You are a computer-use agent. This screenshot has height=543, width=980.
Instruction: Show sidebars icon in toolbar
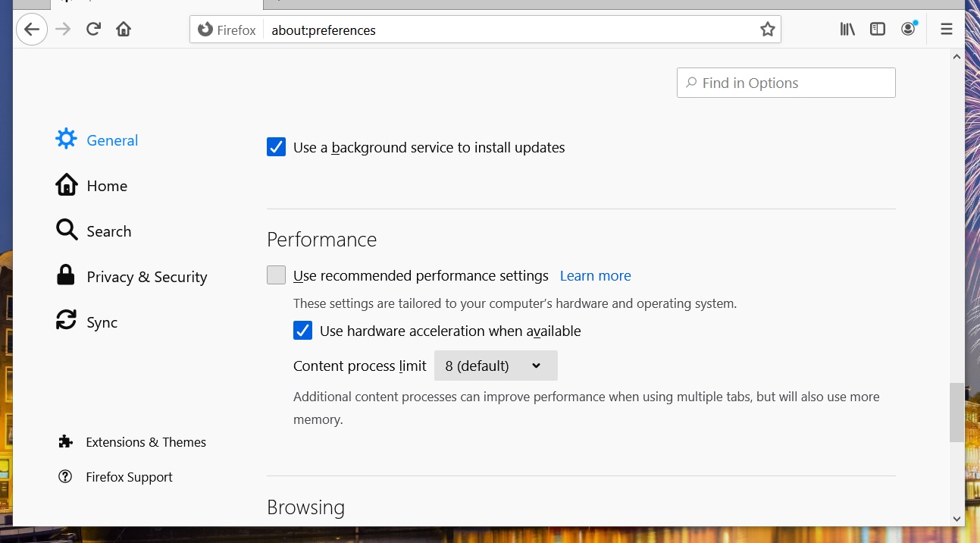coord(878,30)
